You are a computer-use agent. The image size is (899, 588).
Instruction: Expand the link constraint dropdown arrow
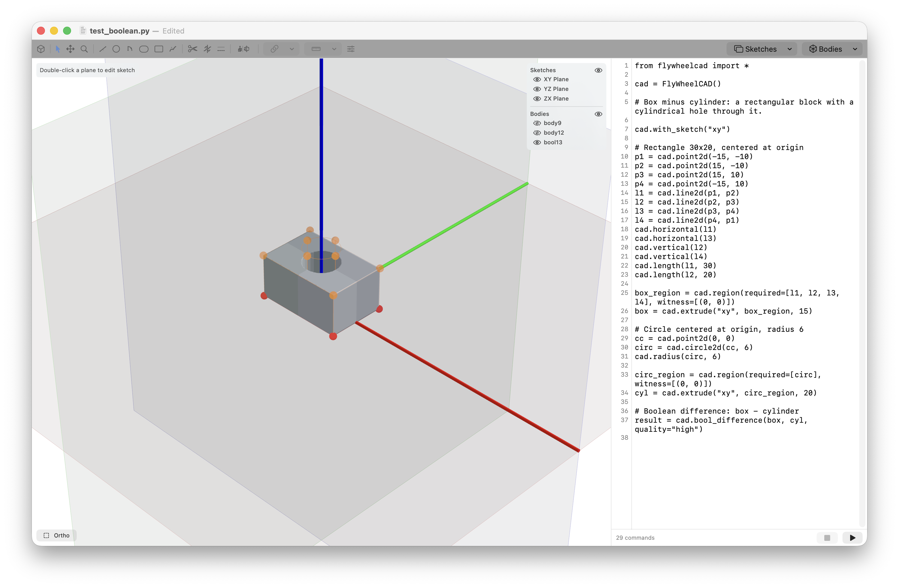pos(292,49)
